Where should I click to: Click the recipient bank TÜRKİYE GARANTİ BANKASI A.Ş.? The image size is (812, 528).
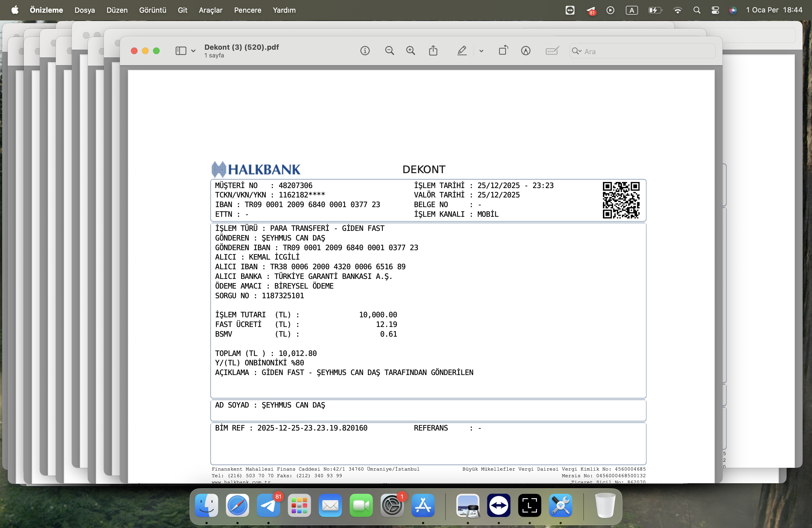click(333, 276)
